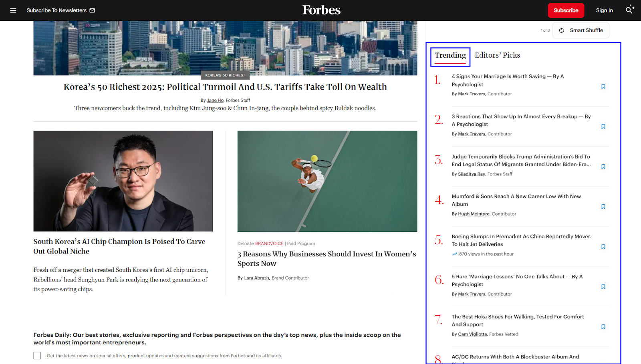Open '4 Signs Your Marriage Is Worth Saving'

point(508,80)
